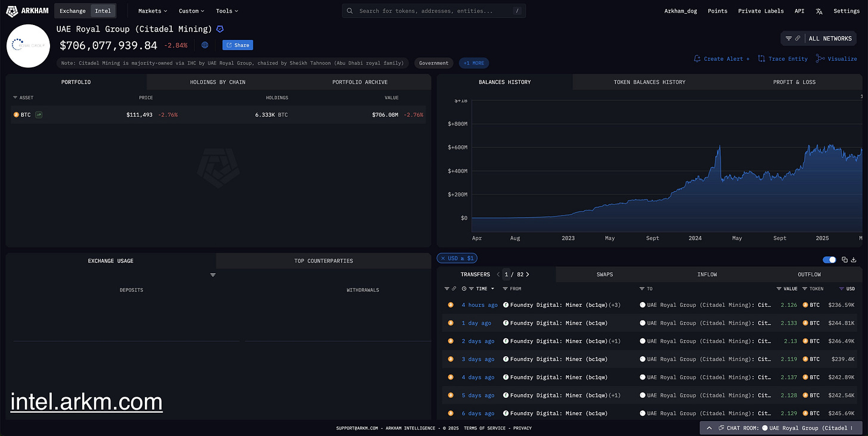Open the Outflow tab
Image resolution: width=868 pixels, height=436 pixels.
pos(809,275)
